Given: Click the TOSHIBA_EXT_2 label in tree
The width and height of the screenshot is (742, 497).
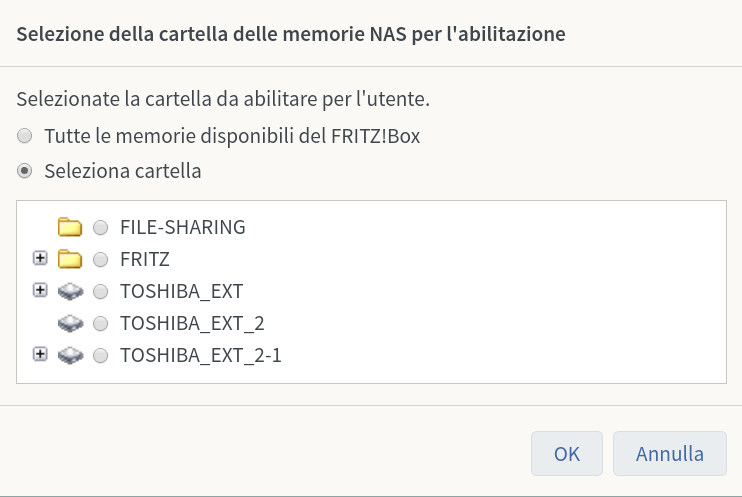Looking at the screenshot, I should 192,323.
